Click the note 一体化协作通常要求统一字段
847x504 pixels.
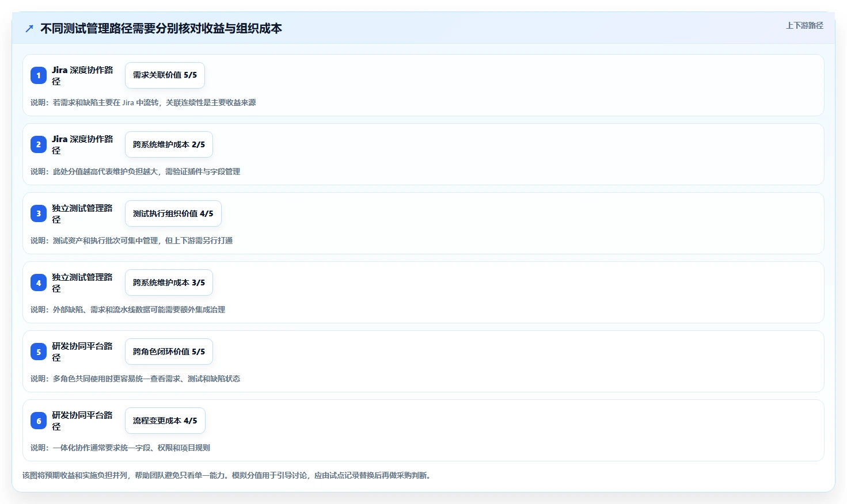click(120, 448)
